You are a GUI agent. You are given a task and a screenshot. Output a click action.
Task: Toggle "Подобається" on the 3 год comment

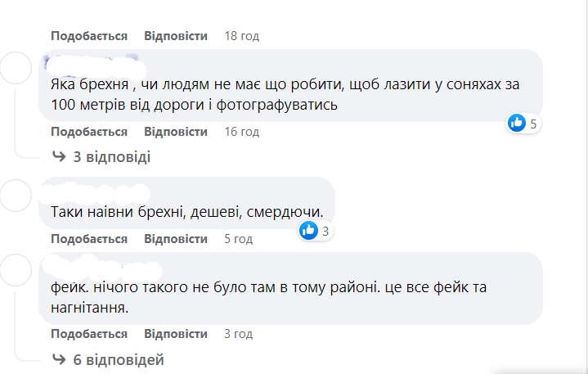coord(89,334)
